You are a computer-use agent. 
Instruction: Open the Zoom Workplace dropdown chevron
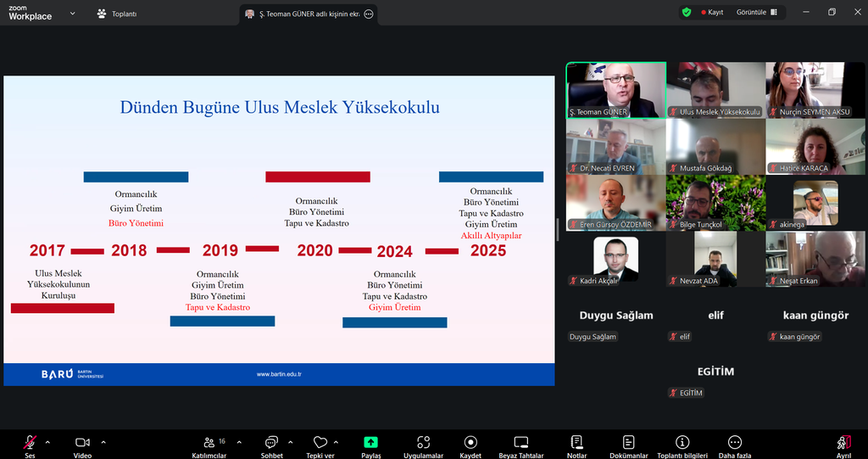(x=72, y=14)
